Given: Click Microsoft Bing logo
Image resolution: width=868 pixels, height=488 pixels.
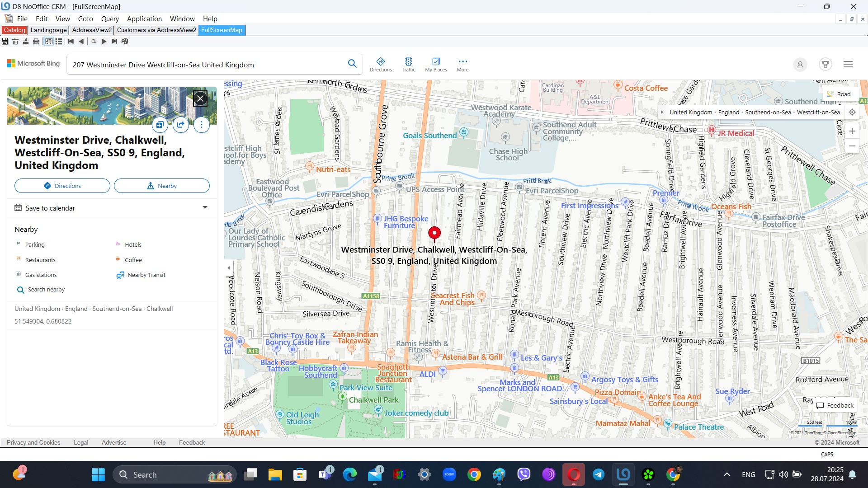Looking at the screenshot, I should click(x=33, y=64).
